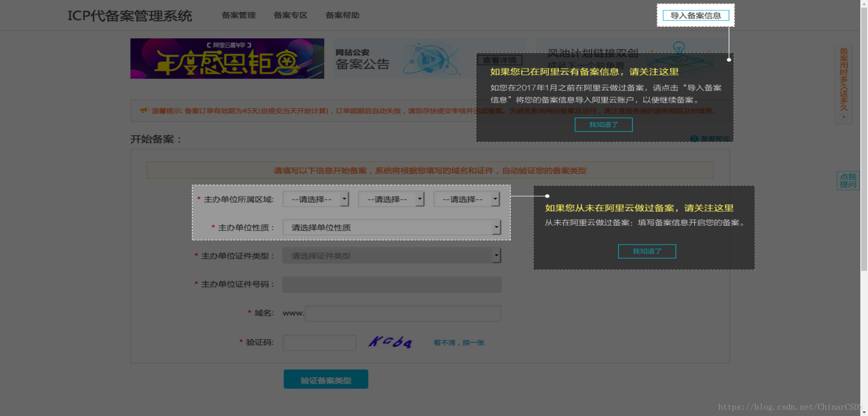868x416 pixels.
Task: Open the 备案管理 menu
Action: click(239, 15)
